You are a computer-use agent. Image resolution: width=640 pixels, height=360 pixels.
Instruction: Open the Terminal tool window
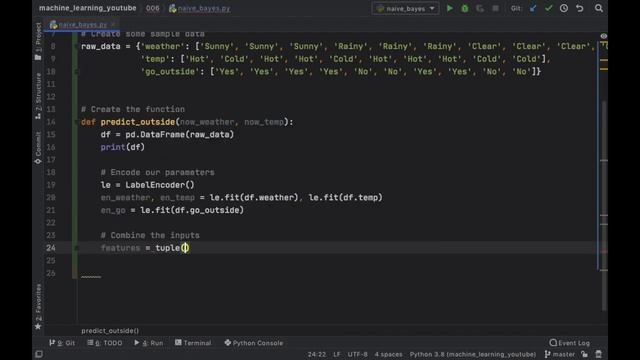[x=193, y=343]
